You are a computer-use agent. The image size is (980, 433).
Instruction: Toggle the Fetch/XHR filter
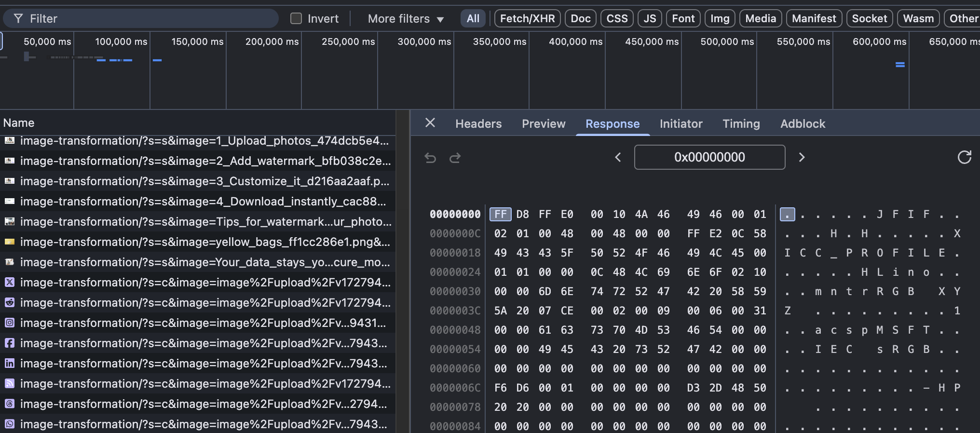pyautogui.click(x=527, y=19)
